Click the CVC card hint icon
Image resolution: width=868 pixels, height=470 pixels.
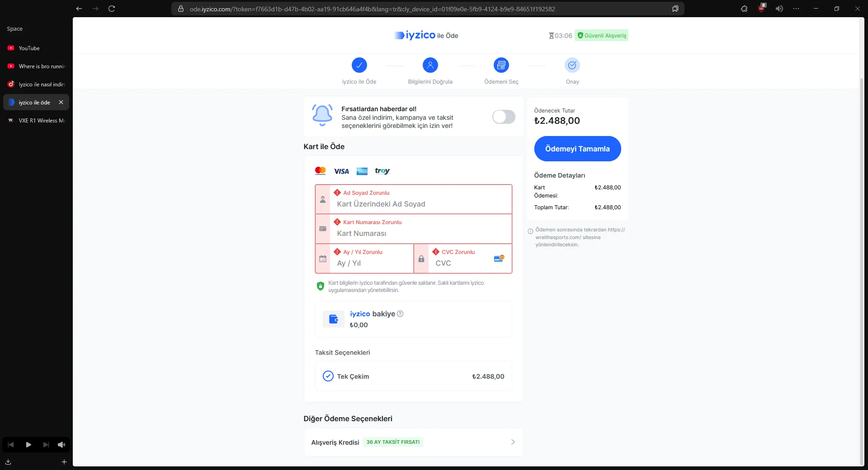[499, 258]
